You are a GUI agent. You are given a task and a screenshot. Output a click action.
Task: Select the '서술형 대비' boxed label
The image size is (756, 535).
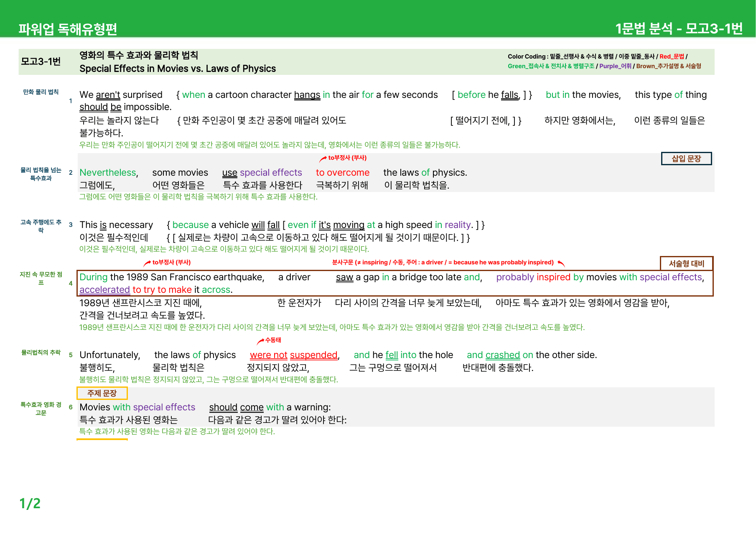pos(686,264)
